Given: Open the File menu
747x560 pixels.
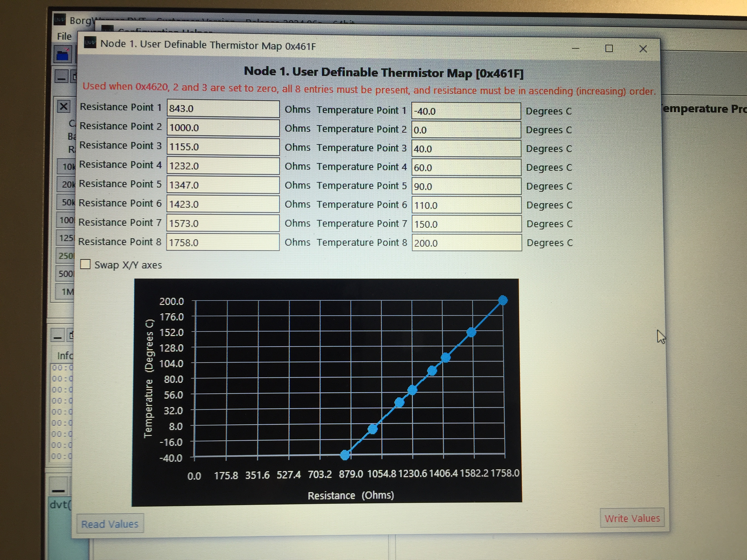Looking at the screenshot, I should point(64,36).
